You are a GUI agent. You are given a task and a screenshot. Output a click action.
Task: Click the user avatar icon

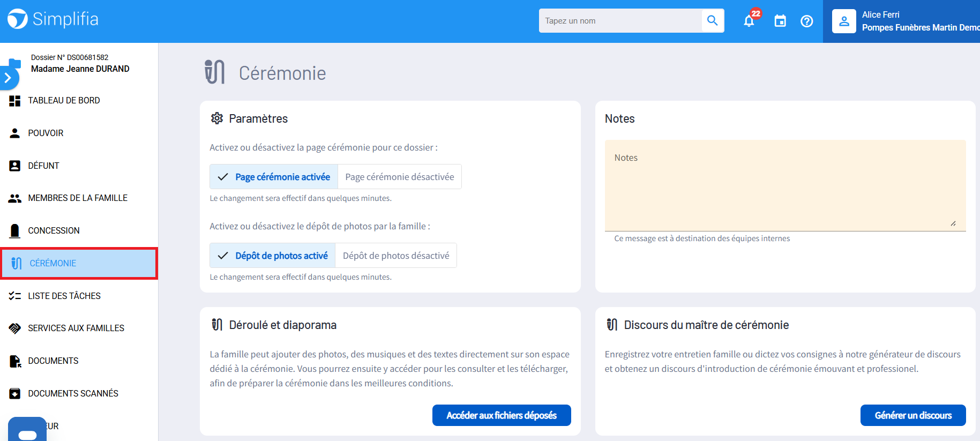(x=844, y=21)
